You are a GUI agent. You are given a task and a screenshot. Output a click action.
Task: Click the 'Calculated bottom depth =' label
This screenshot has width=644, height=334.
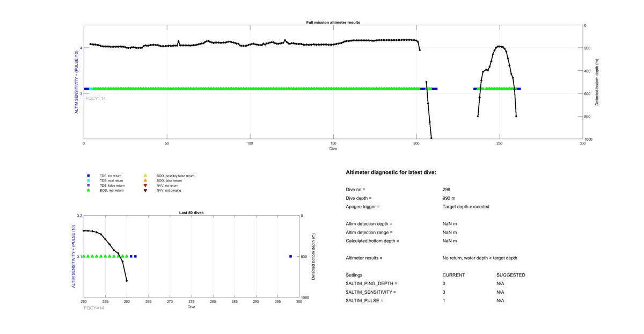[x=372, y=241]
